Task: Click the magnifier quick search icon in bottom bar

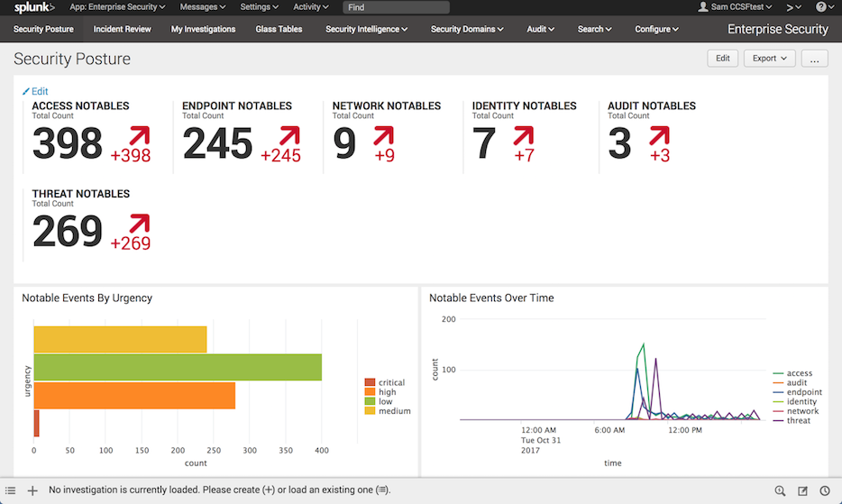Action: [x=781, y=490]
